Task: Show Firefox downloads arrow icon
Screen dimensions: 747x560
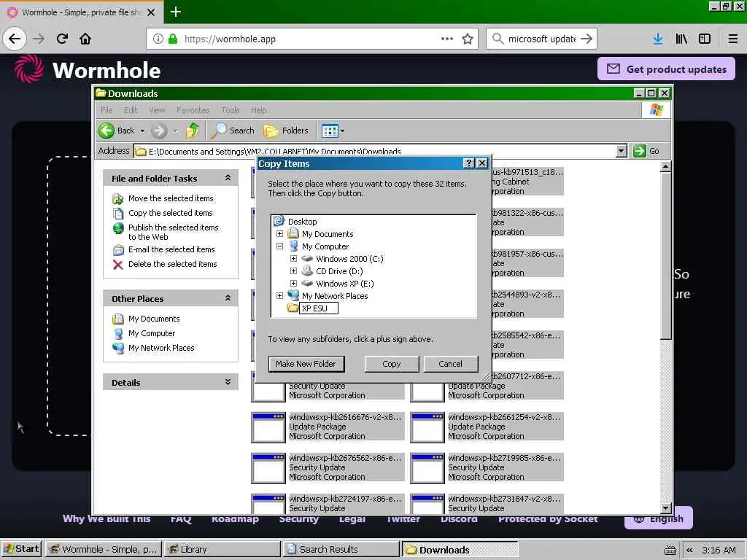Action: (658, 39)
